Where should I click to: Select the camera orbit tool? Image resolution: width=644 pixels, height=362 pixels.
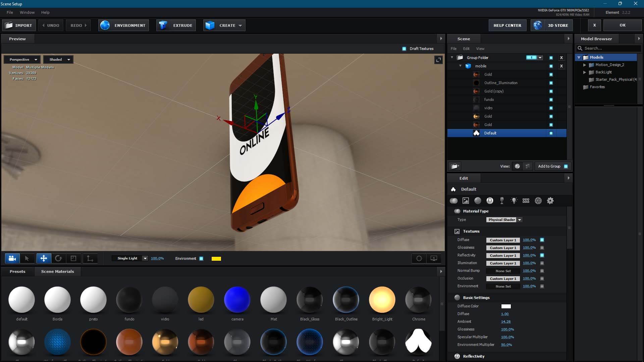tap(12, 258)
